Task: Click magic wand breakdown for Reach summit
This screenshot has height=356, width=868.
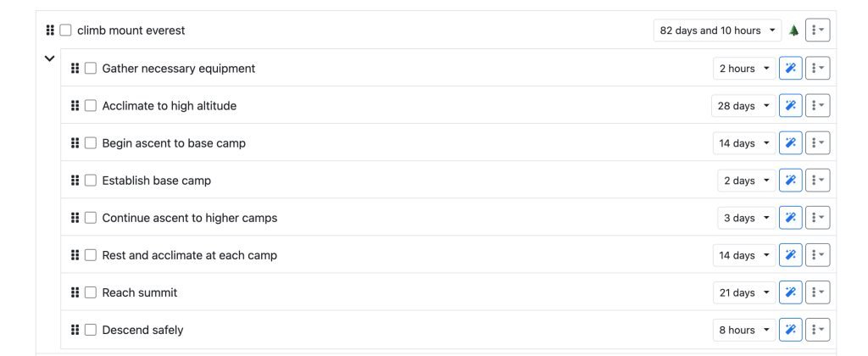Action: [790, 292]
